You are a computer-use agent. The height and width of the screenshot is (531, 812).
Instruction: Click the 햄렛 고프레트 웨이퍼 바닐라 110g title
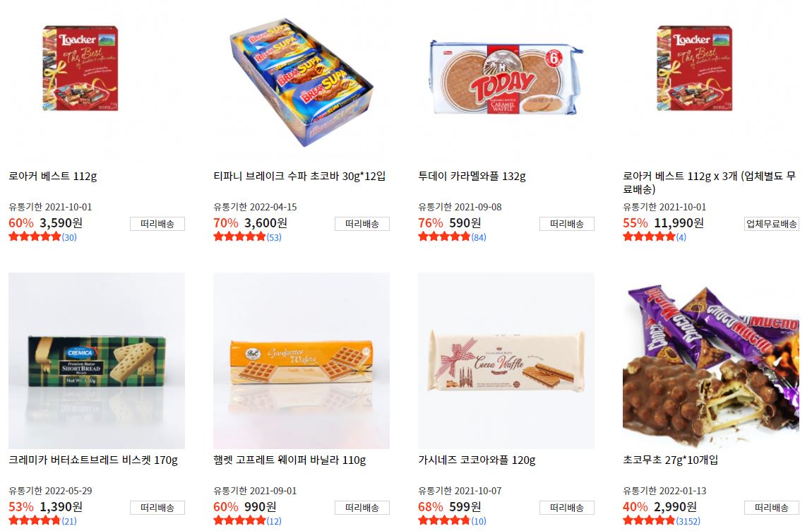[289, 460]
